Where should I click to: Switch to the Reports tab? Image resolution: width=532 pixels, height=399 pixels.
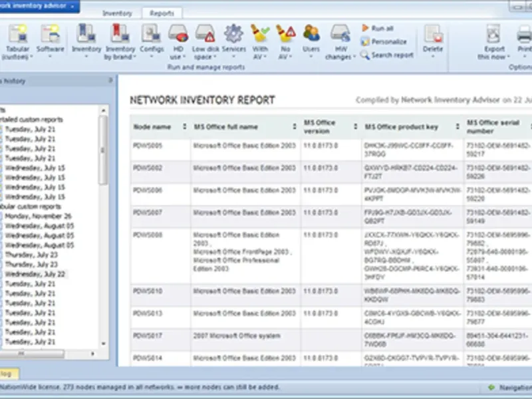click(x=162, y=13)
